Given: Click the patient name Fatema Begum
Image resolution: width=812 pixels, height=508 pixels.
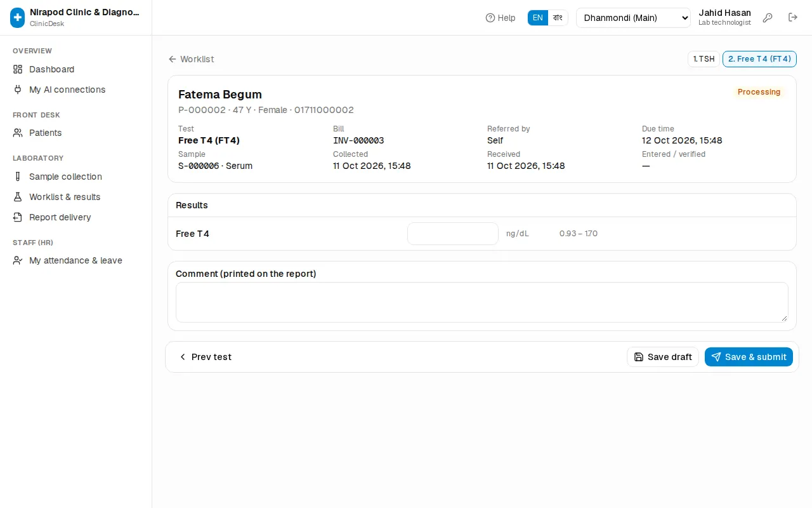Looking at the screenshot, I should pos(220,95).
